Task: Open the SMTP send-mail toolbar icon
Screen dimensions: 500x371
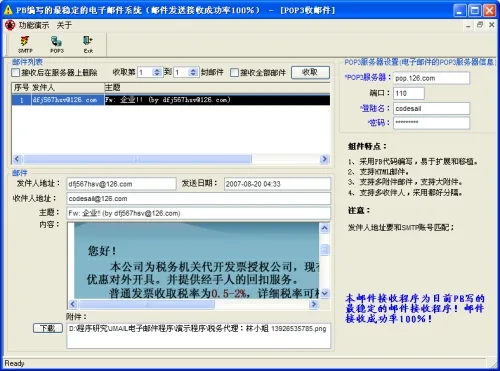Action: pos(25,44)
